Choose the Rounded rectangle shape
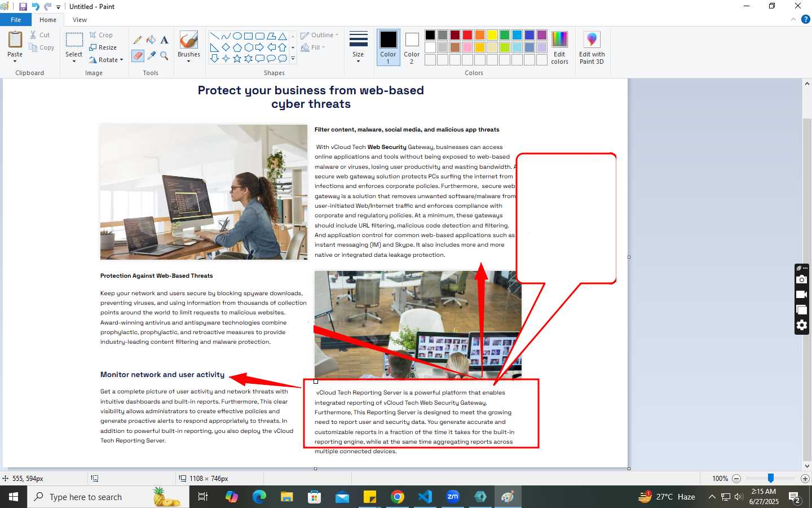This screenshot has height=508, width=812. click(260, 36)
